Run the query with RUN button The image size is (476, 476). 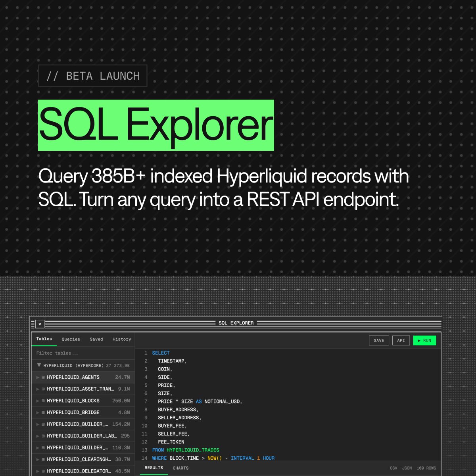click(x=424, y=340)
